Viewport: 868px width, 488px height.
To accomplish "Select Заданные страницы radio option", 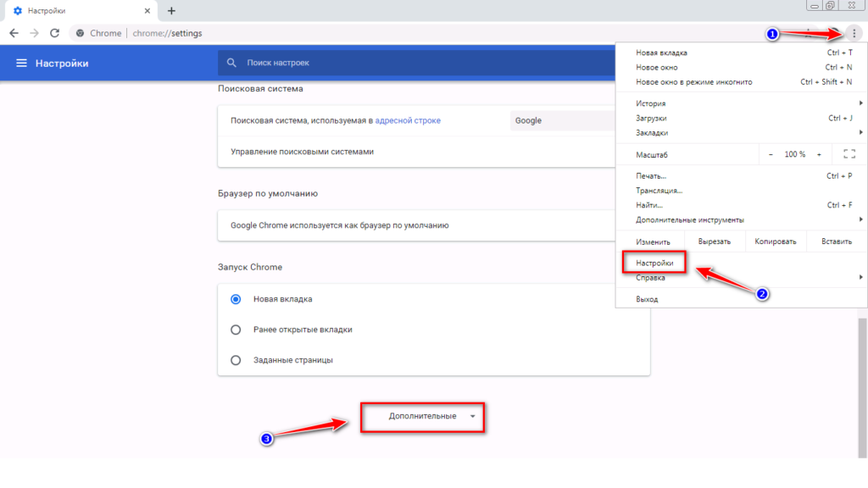I will [236, 360].
